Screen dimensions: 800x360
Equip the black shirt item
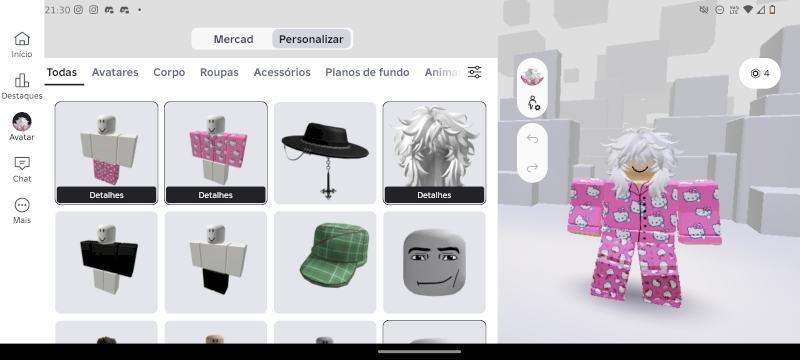tap(106, 262)
